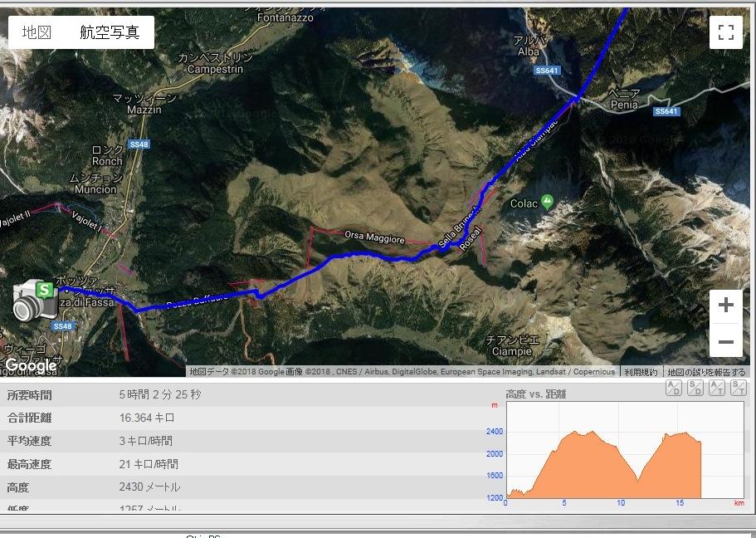
Task: Select the 航空写真 satellite view
Action: tap(110, 32)
